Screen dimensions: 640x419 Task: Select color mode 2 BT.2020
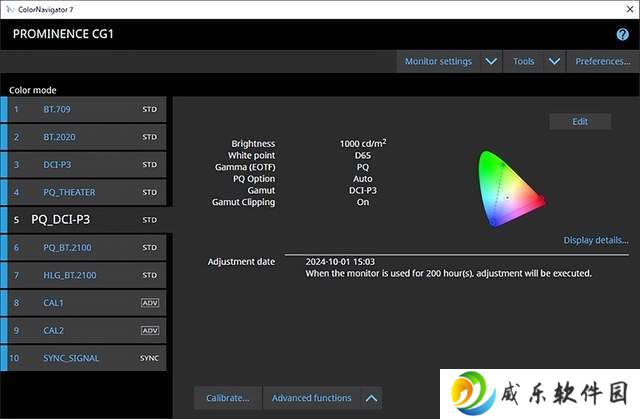click(83, 137)
